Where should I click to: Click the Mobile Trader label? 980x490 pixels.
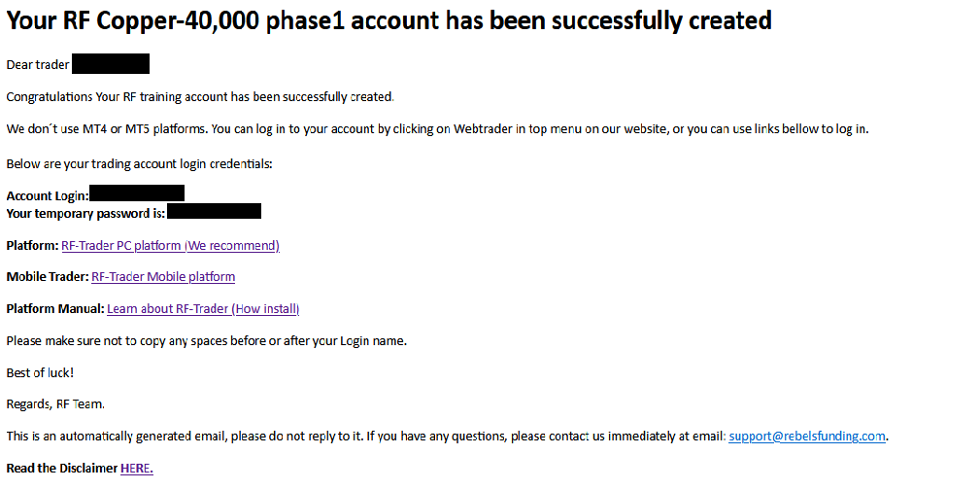48,277
